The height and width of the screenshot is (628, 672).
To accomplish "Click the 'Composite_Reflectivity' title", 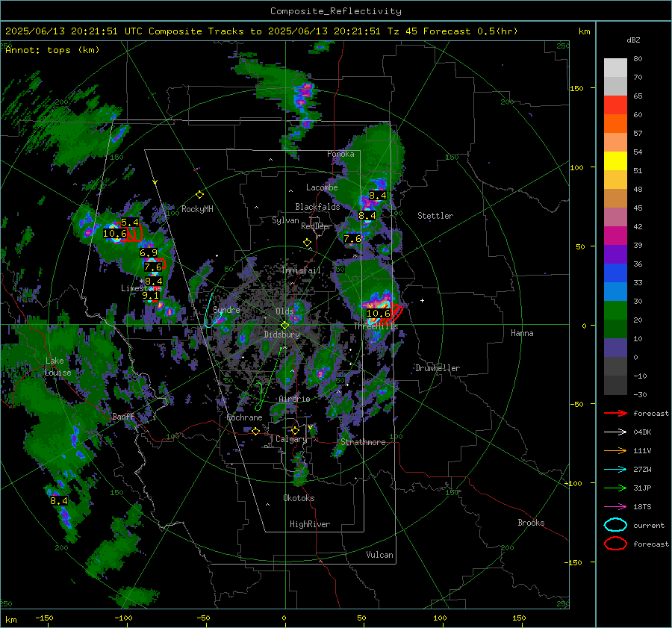I will click(335, 11).
